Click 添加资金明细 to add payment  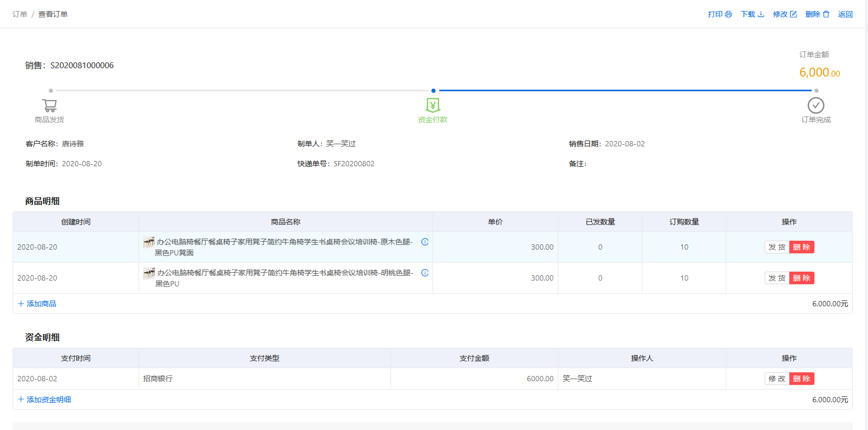(45, 400)
